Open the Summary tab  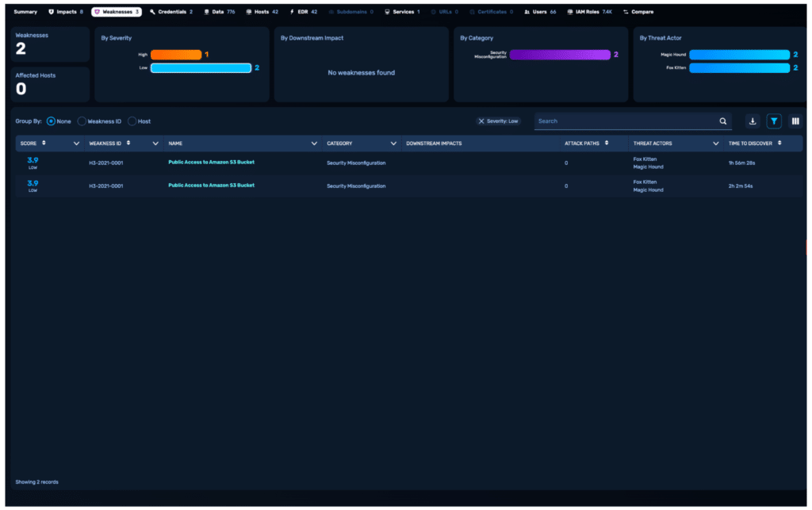[x=25, y=12]
